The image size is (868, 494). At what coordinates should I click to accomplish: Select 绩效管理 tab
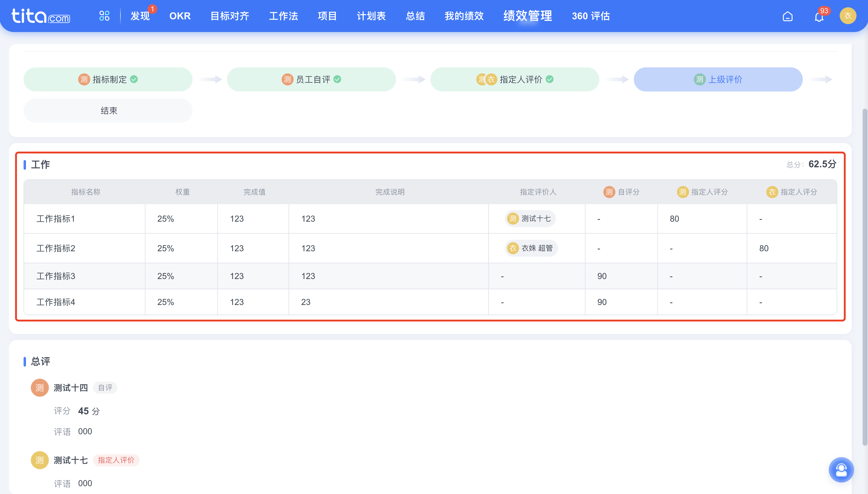coord(528,16)
